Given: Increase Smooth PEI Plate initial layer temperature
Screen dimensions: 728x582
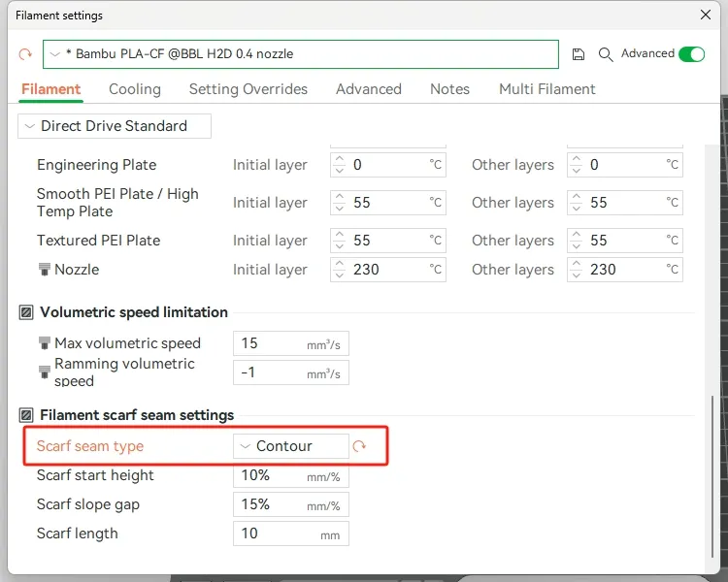Looking at the screenshot, I should click(x=340, y=197).
